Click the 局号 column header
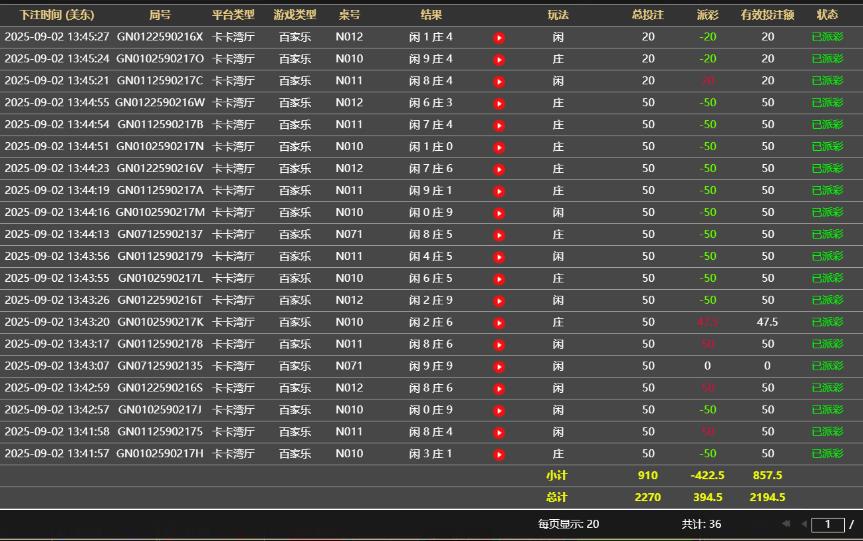The width and height of the screenshot is (863, 541). (x=160, y=15)
